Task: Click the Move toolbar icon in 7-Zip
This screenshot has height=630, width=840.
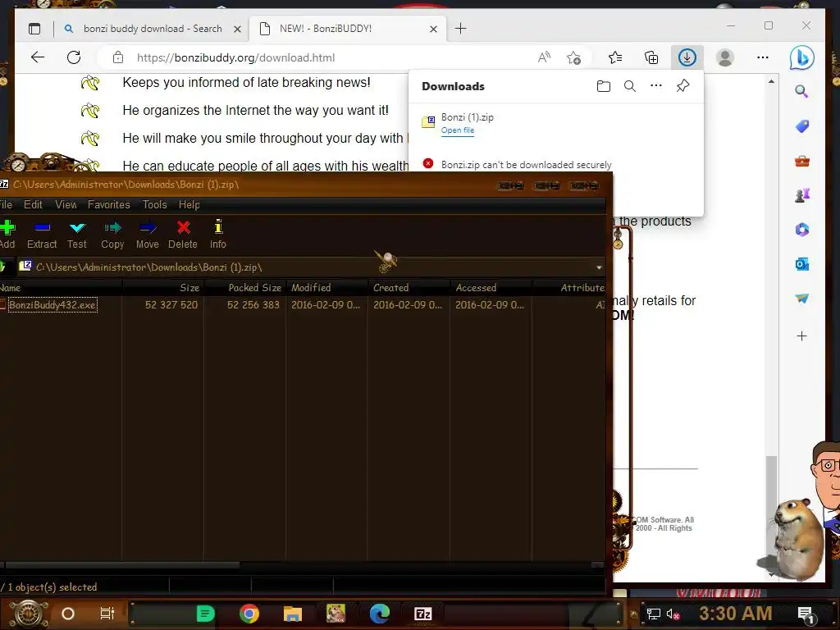Action: click(x=148, y=228)
